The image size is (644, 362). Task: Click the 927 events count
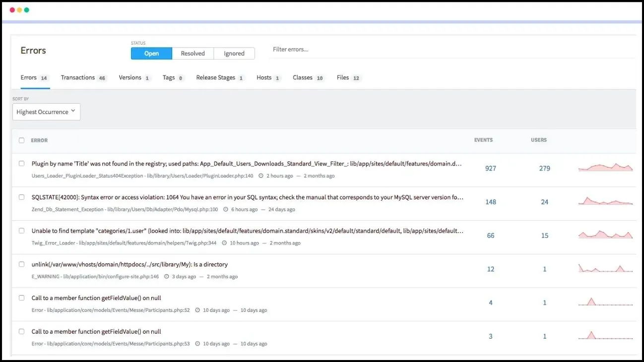(x=491, y=169)
